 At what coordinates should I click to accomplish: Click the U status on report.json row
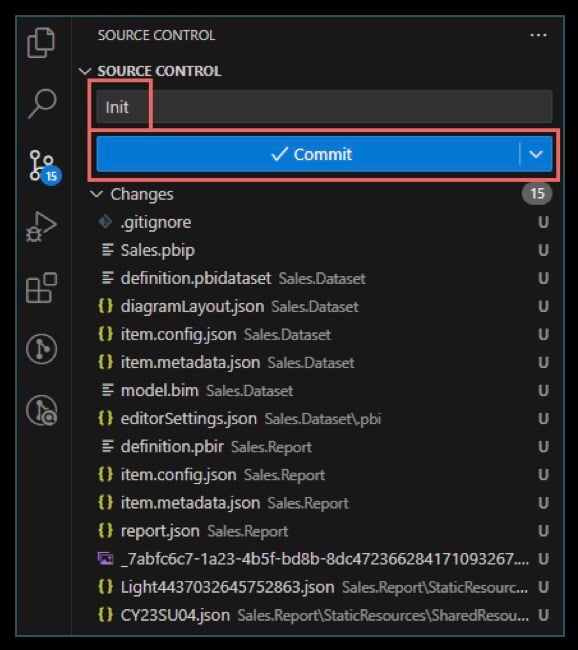(543, 531)
